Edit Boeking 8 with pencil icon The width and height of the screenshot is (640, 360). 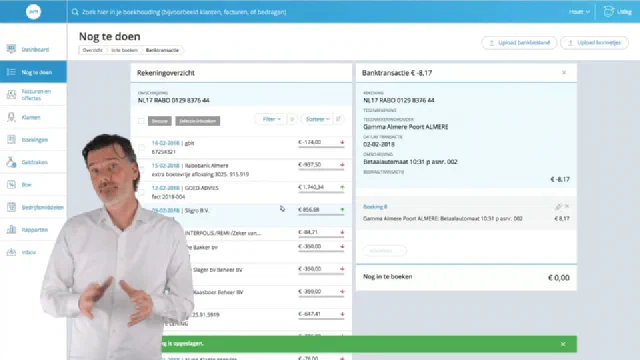pyautogui.click(x=558, y=207)
